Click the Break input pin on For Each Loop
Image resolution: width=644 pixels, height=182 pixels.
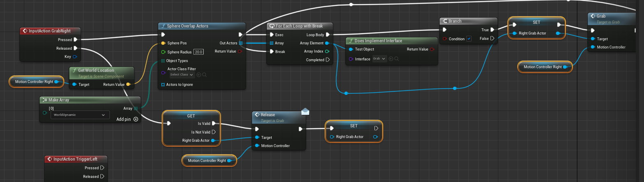point(272,51)
